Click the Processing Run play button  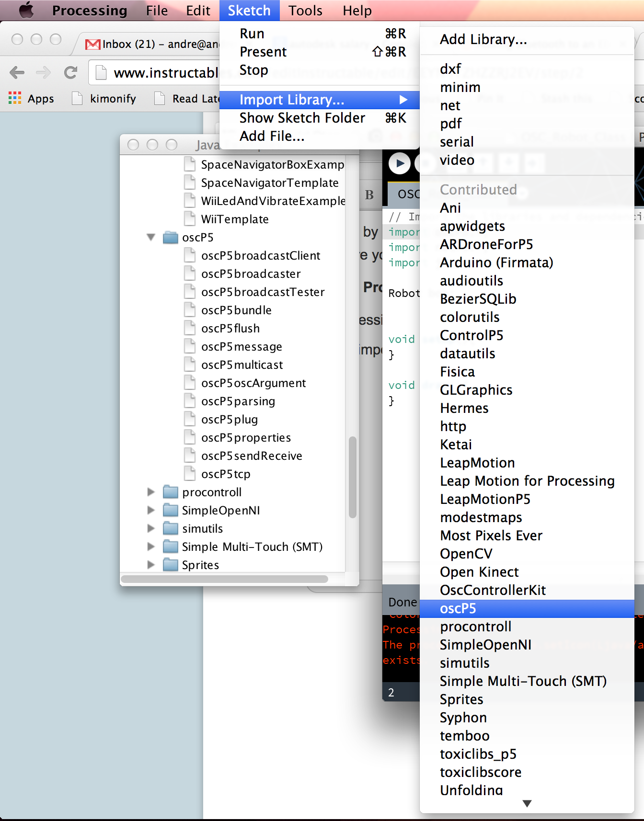[x=399, y=164]
